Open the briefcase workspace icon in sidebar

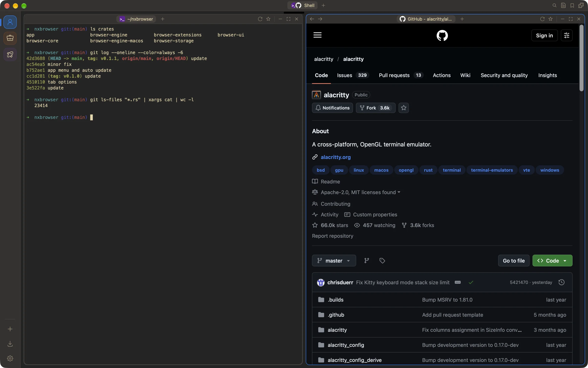(10, 38)
